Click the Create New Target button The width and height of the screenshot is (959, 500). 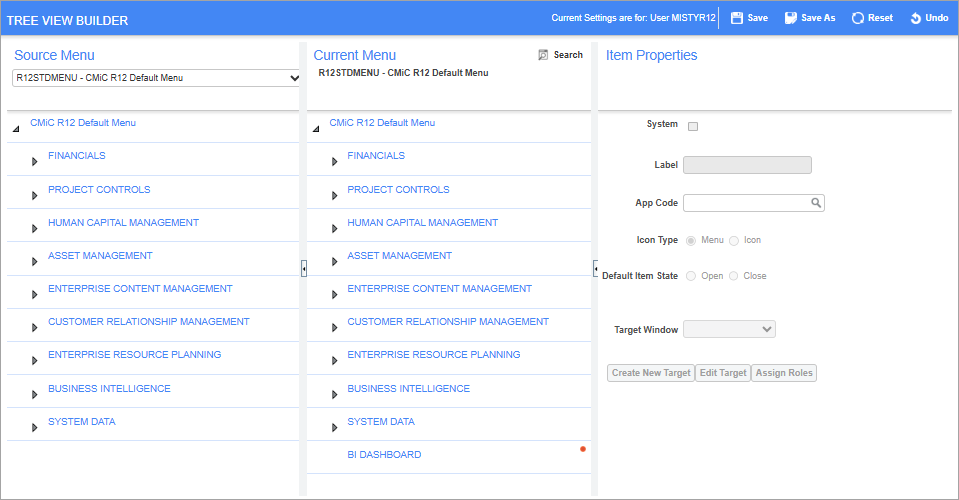pos(651,373)
